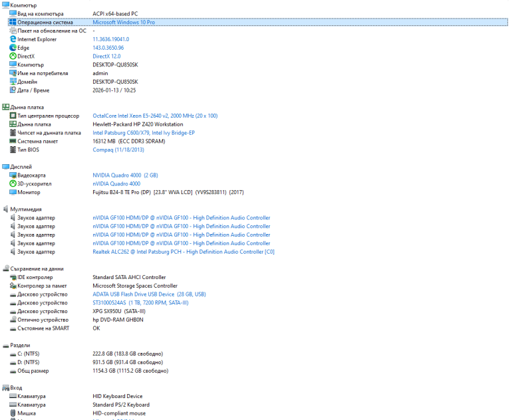532x420 pixels.
Task: Click the Мултимедия speaker header icon
Action: click(x=5, y=209)
